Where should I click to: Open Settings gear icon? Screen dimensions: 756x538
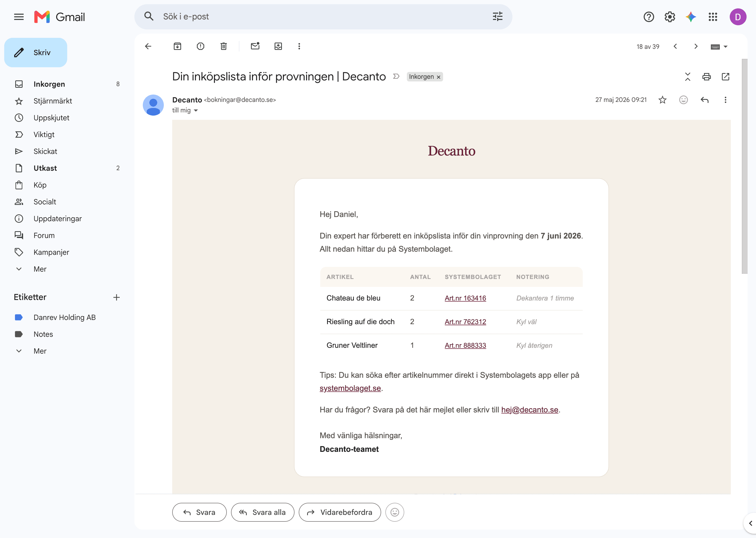pos(670,17)
